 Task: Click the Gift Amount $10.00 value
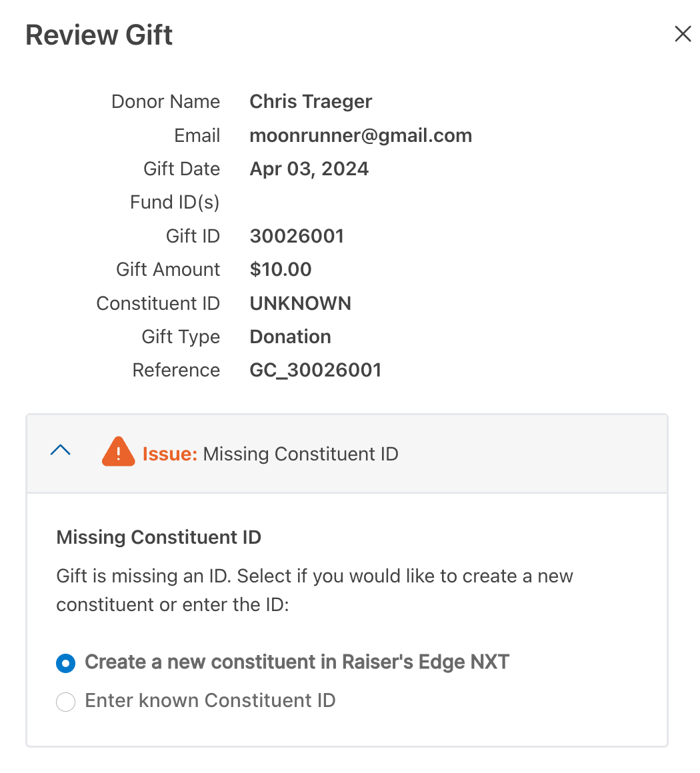[281, 270]
